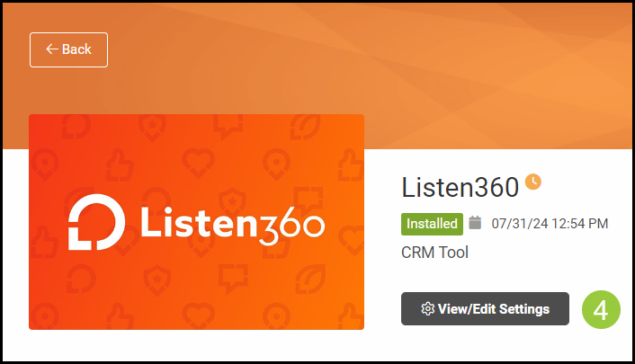Click the CRM Tool category label
635x364 pixels.
(434, 253)
